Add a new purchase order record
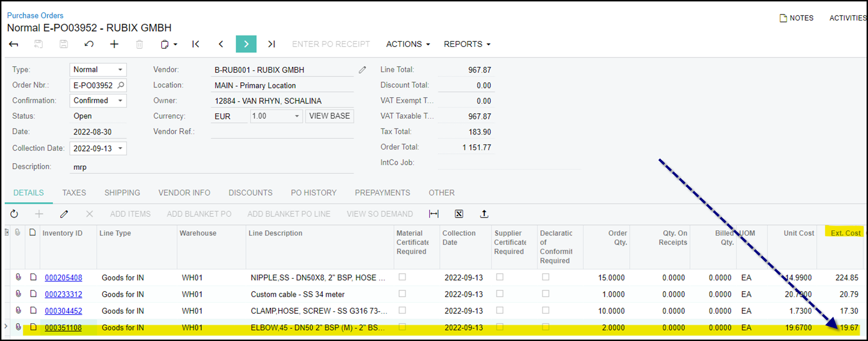 click(114, 44)
